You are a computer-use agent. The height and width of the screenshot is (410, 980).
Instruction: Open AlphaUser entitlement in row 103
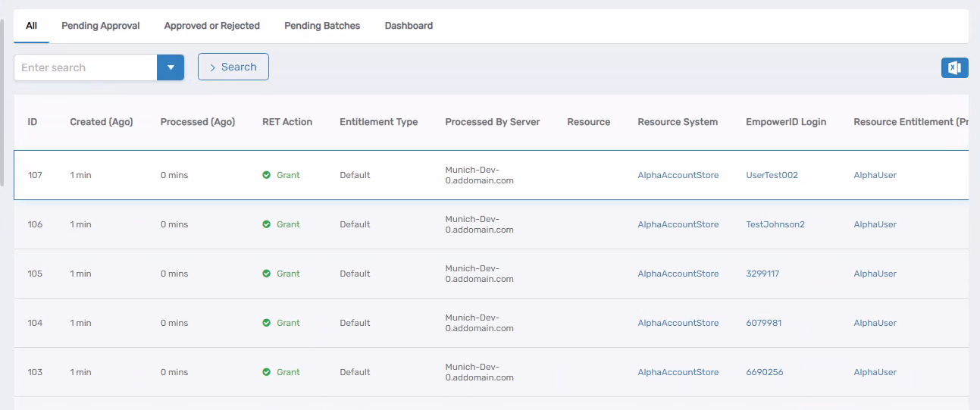tap(875, 372)
